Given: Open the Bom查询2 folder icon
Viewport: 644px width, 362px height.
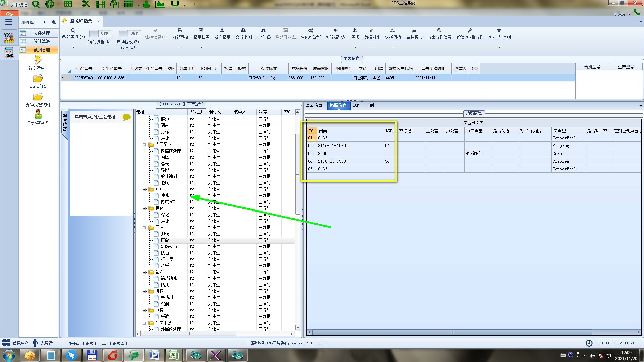Looking at the screenshot, I should click(x=38, y=79).
